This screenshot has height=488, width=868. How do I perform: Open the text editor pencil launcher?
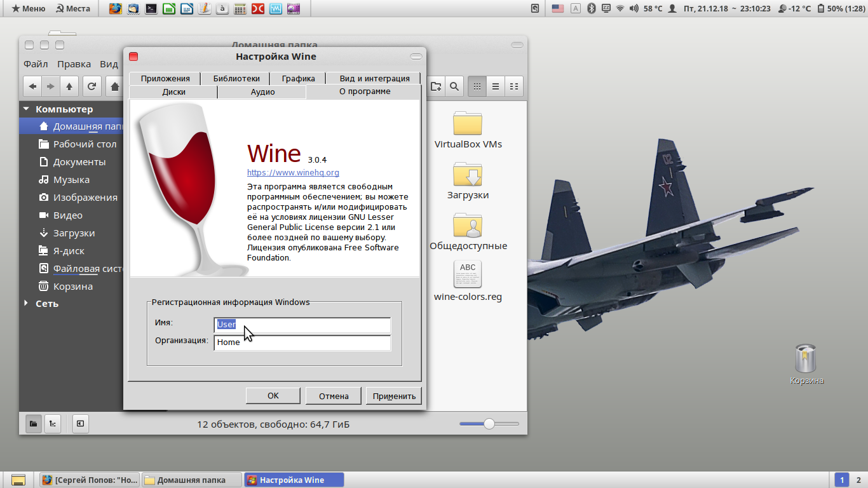(204, 9)
